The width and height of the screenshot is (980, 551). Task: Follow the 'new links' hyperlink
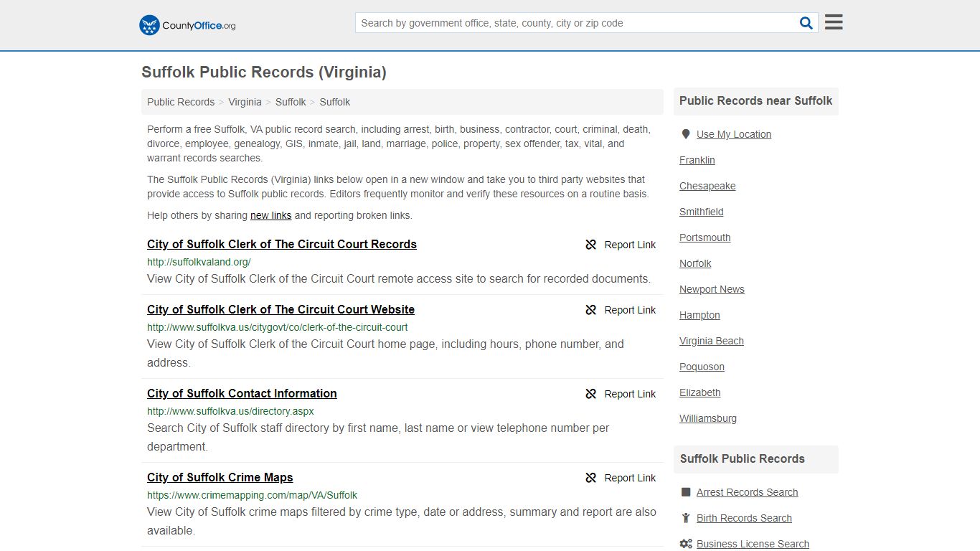tap(271, 215)
